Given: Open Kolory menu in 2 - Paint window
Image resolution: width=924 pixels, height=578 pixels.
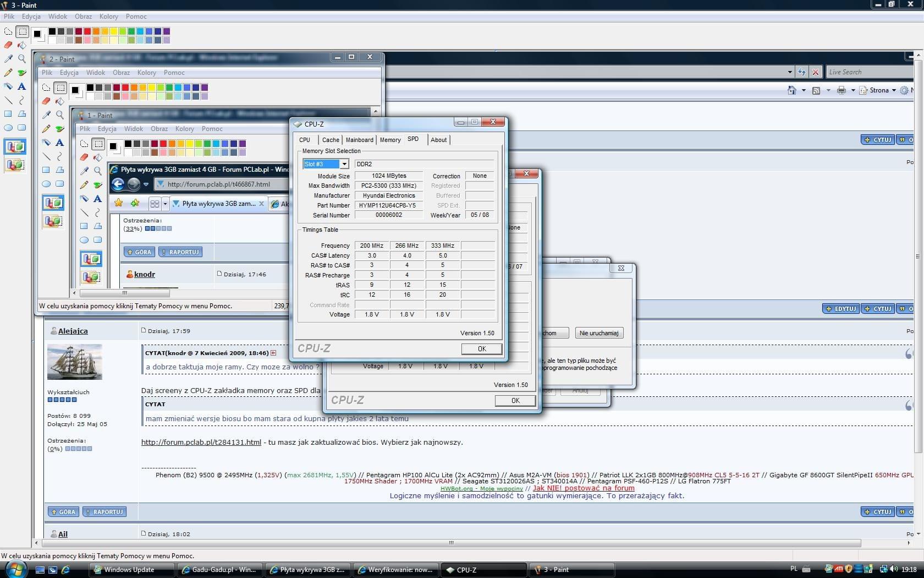Looking at the screenshot, I should 147,73.
